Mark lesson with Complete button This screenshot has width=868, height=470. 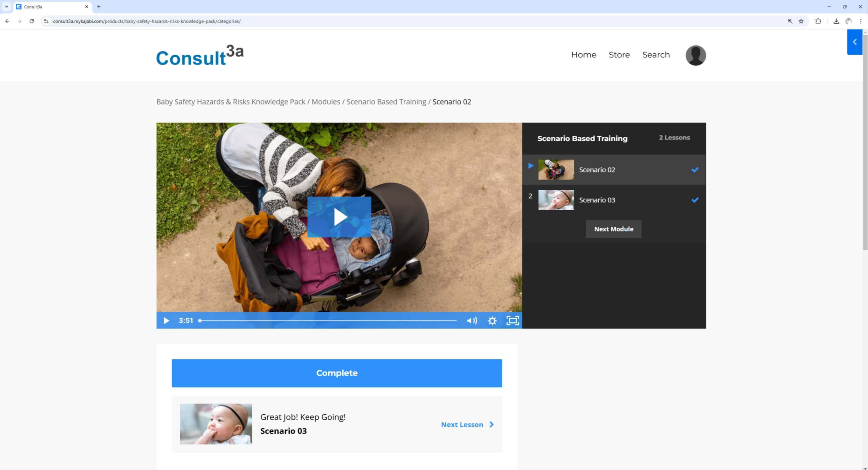[x=336, y=373]
